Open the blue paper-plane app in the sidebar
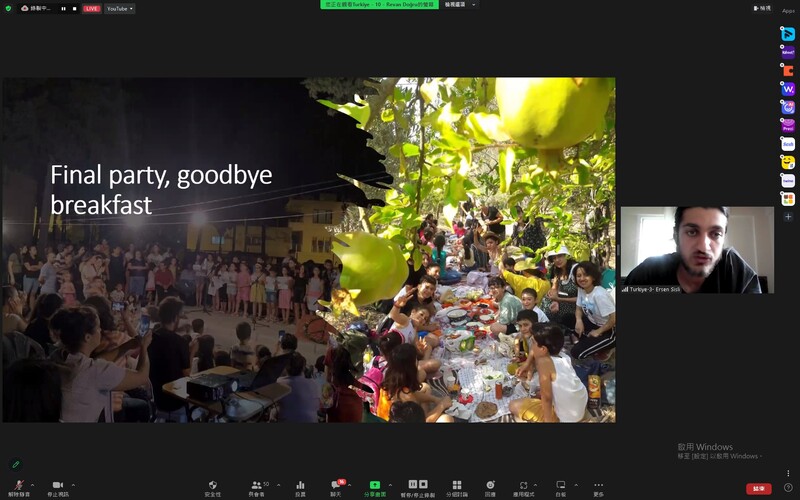This screenshot has height=500, width=800. click(788, 34)
